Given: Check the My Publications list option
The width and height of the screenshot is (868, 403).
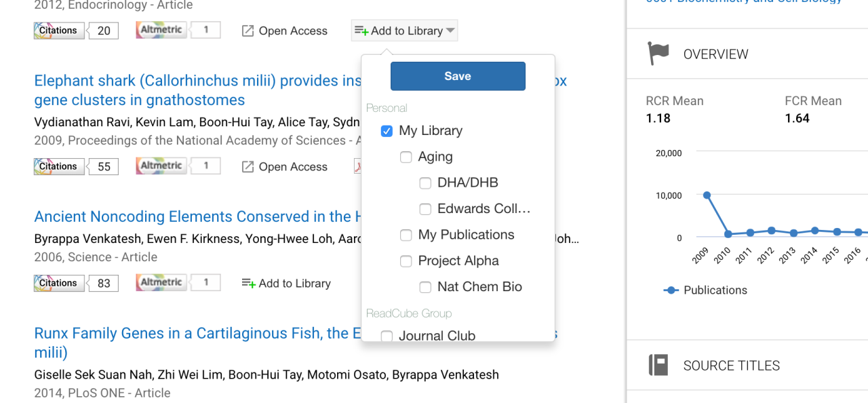Looking at the screenshot, I should 406,235.
